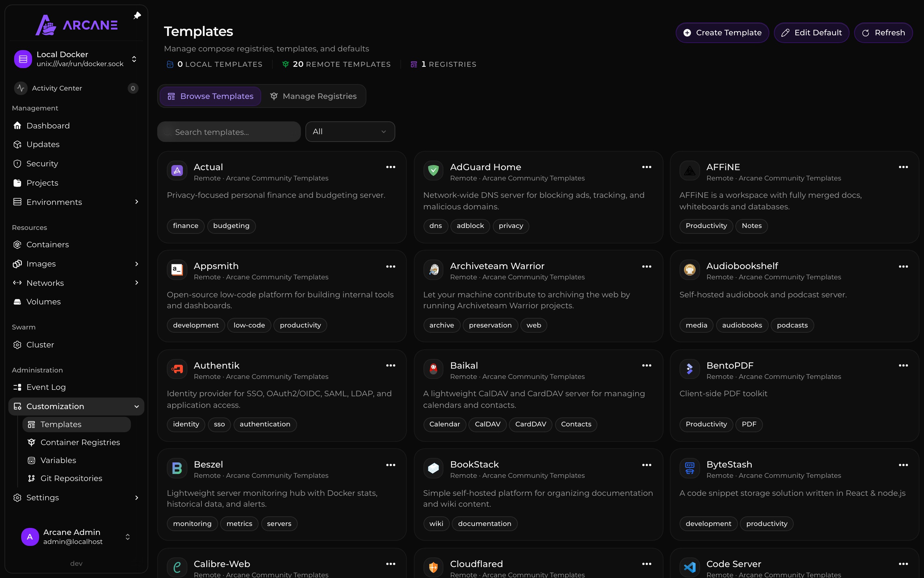The height and width of the screenshot is (578, 924).
Task: Open the Swarm Cluster page
Action: 76,345
